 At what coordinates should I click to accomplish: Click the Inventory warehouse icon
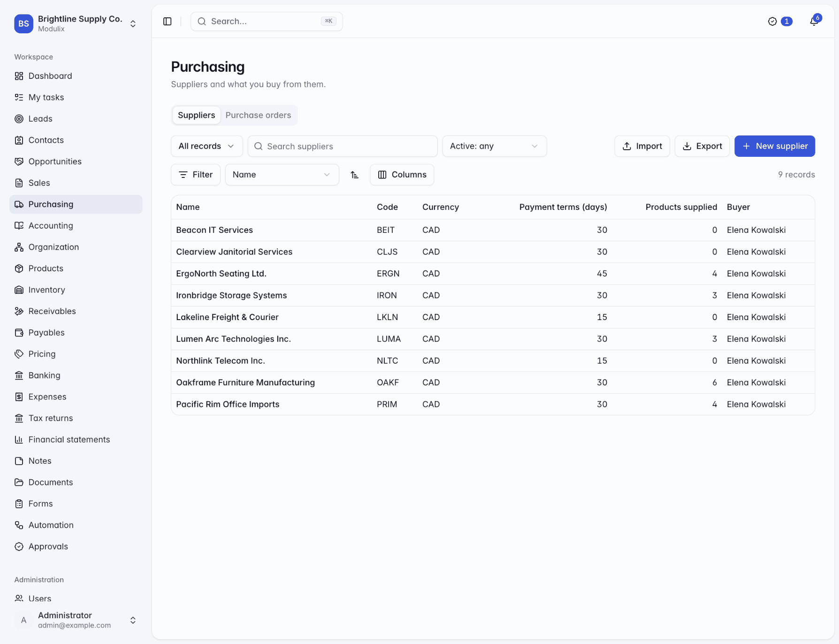click(19, 290)
